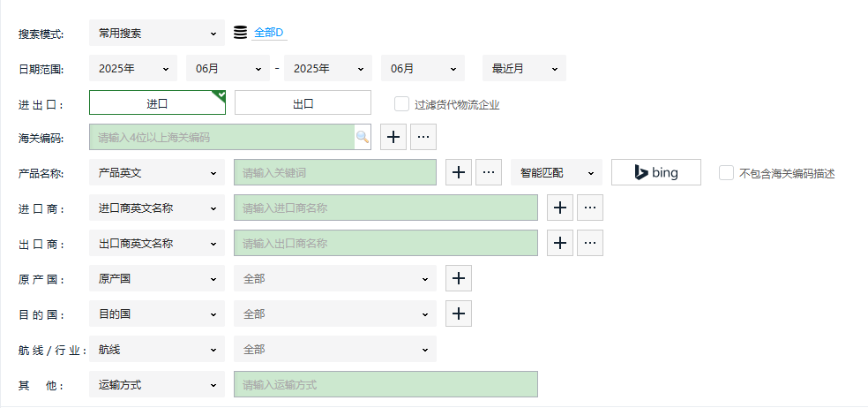Open the 运输方式 other field dropdown
The image size is (868, 408).
[157, 385]
